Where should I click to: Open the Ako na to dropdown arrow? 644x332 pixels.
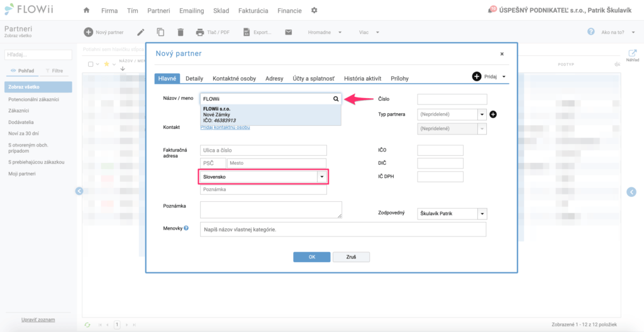pos(633,32)
